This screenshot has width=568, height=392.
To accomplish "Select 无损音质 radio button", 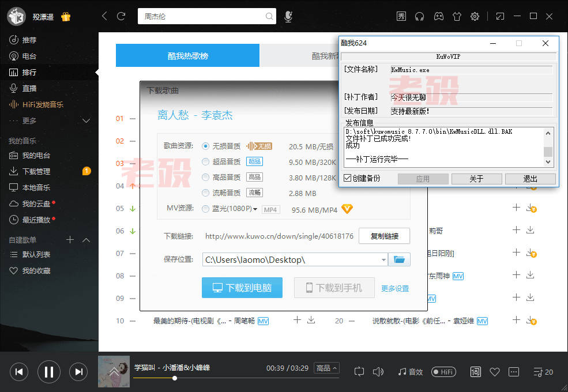I will pyautogui.click(x=205, y=146).
